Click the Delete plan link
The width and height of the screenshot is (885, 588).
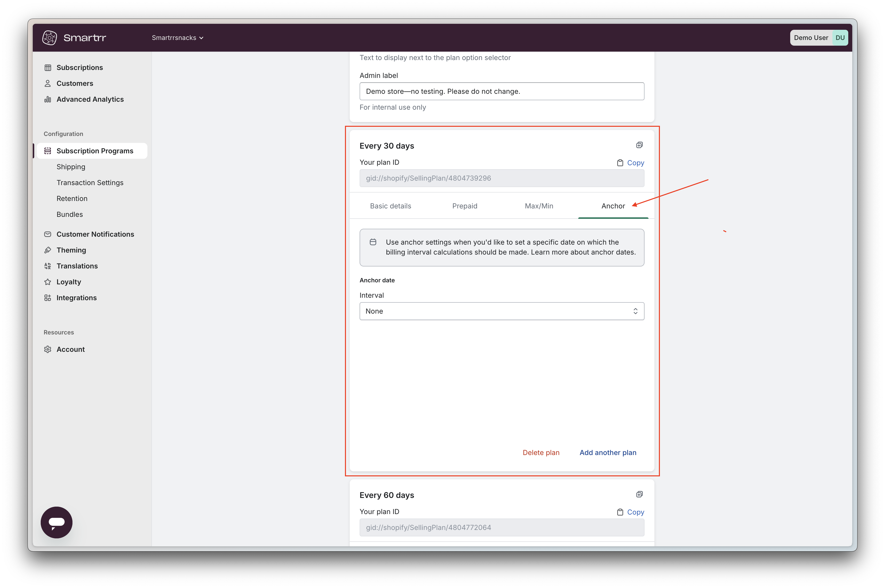[x=541, y=453]
